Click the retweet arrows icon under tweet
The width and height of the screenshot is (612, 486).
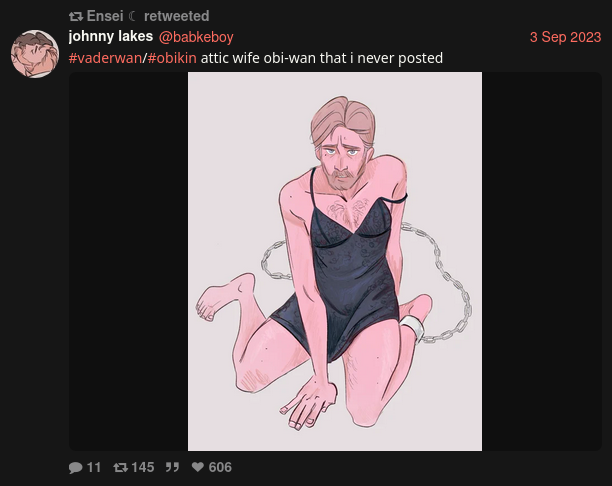coord(121,467)
